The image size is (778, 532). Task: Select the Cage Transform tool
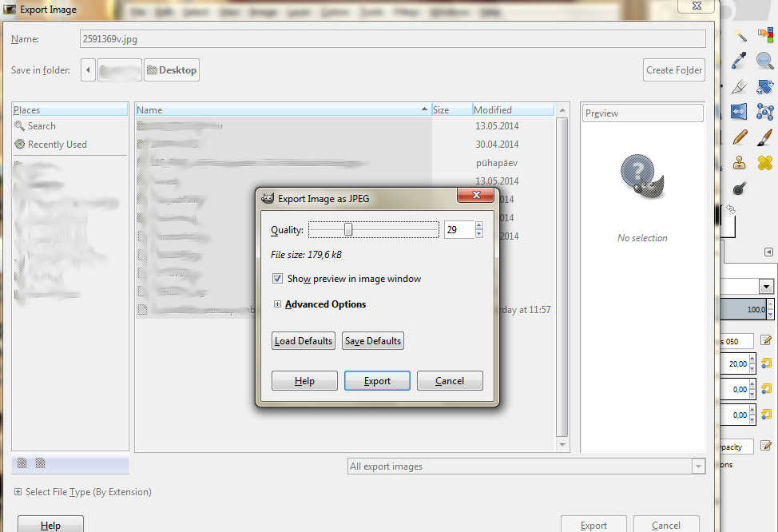coord(764,112)
